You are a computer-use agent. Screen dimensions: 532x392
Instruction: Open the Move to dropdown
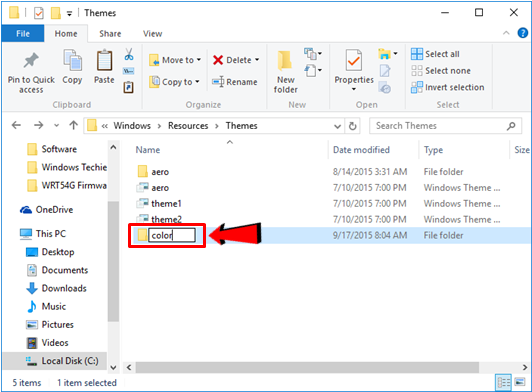pyautogui.click(x=199, y=60)
